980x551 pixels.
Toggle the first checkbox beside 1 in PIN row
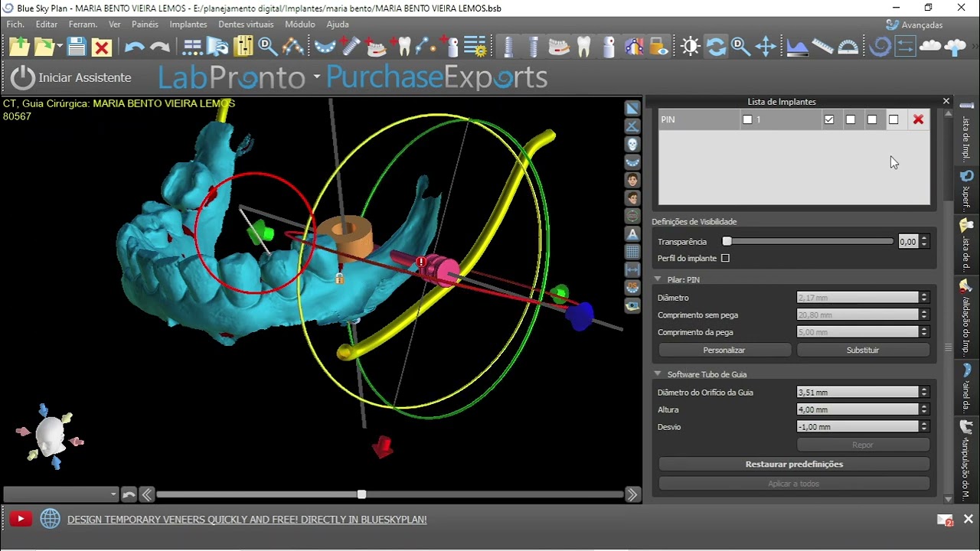pyautogui.click(x=747, y=119)
